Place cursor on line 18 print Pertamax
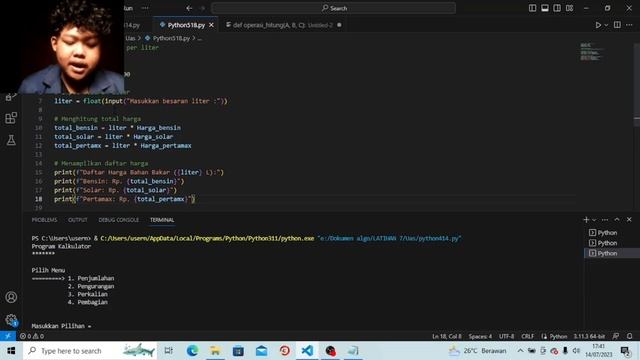This screenshot has width=640, height=360. 124,199
